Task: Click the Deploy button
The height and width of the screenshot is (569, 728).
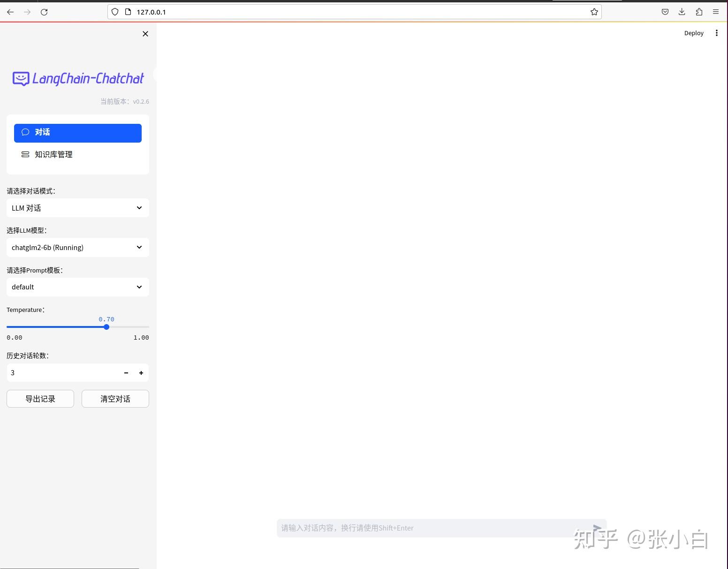Action: click(694, 33)
